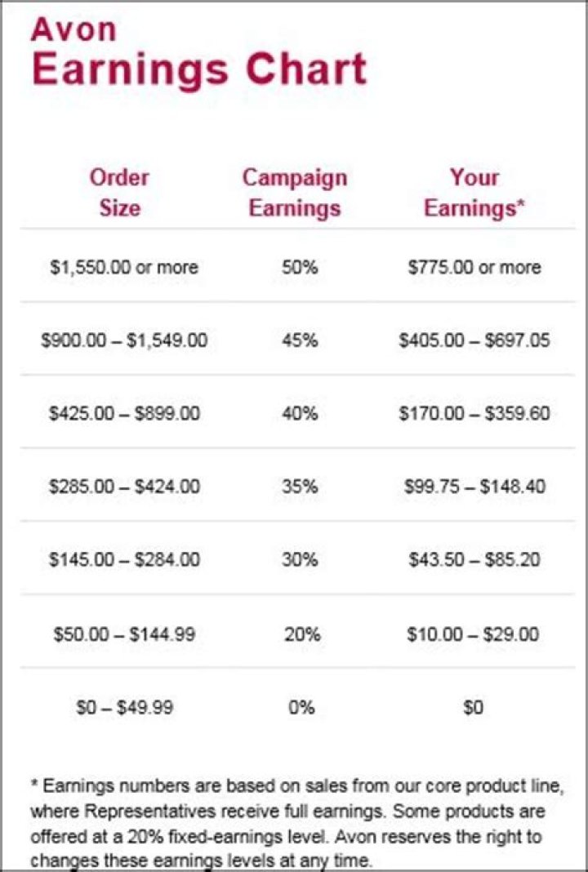Click the $1,550.00 or more order cell

tap(124, 267)
